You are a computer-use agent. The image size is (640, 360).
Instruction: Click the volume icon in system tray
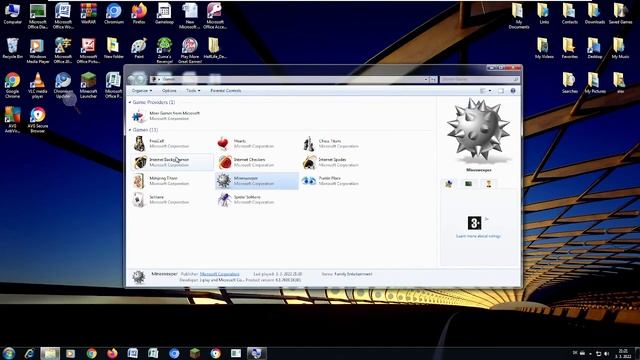(606, 354)
